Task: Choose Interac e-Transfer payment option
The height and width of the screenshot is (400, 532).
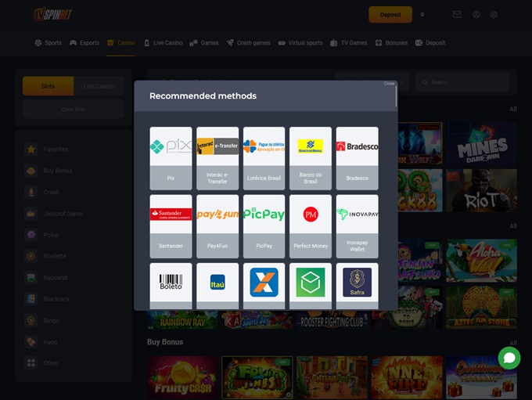Action: [217, 157]
